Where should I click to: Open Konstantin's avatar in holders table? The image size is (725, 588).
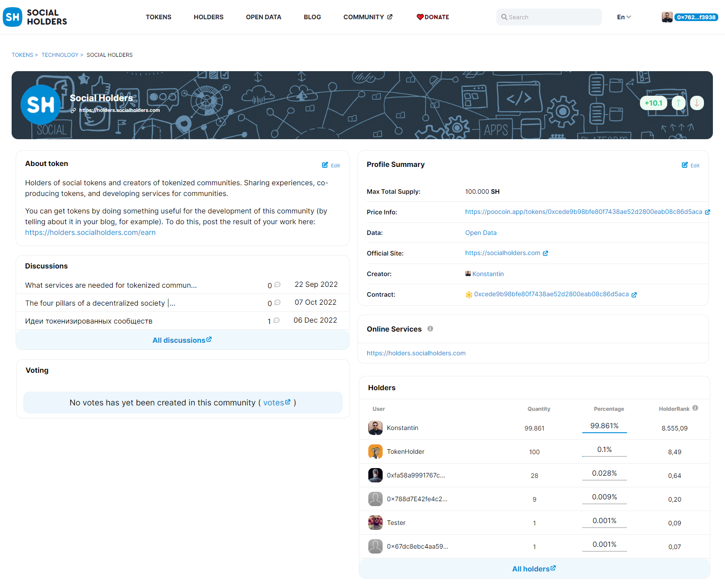375,428
